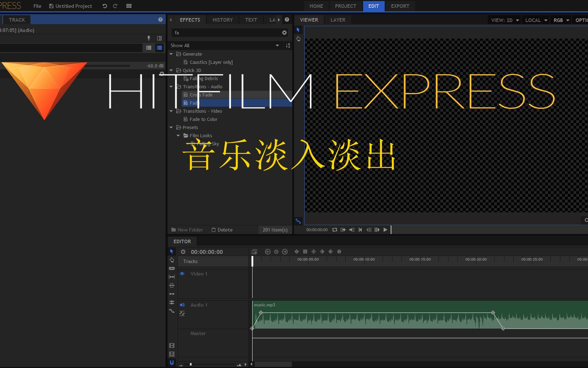Step forward one frame
Screen dimensions: 588x368
pyautogui.click(x=377, y=230)
